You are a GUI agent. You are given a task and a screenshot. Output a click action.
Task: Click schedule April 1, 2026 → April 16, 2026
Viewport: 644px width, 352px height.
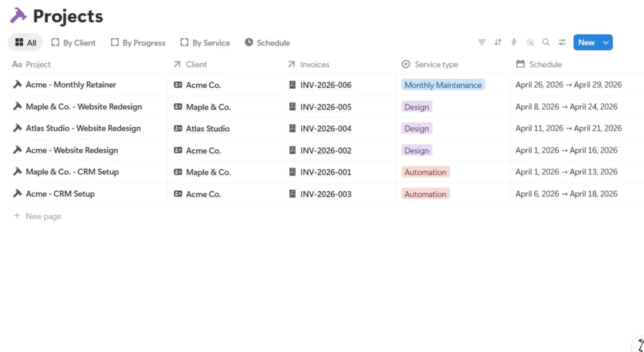(x=567, y=150)
